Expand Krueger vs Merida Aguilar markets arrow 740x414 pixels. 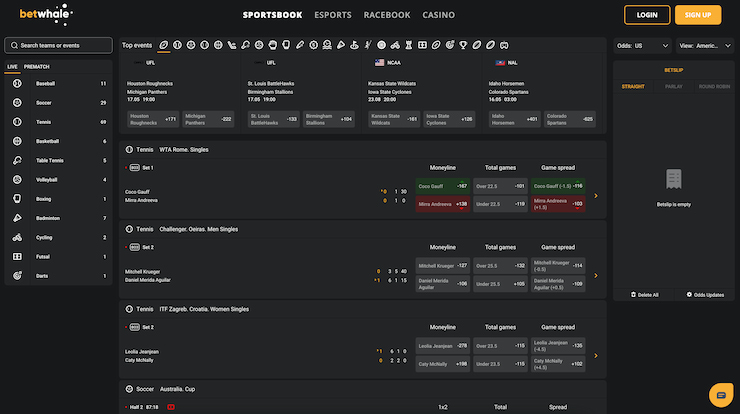click(596, 275)
